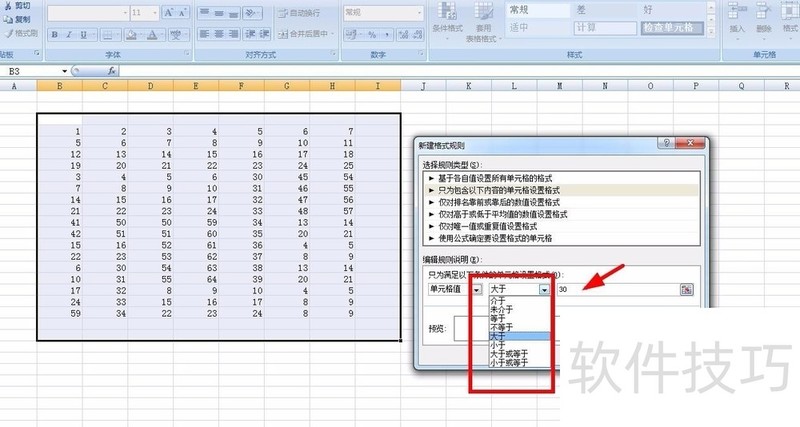Center text horizontally
Image resolution: width=800 pixels, height=427 pixels.
click(x=219, y=34)
